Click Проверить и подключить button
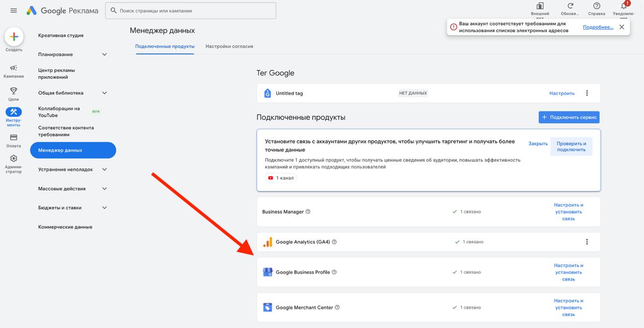This screenshot has width=644, height=328. click(571, 147)
